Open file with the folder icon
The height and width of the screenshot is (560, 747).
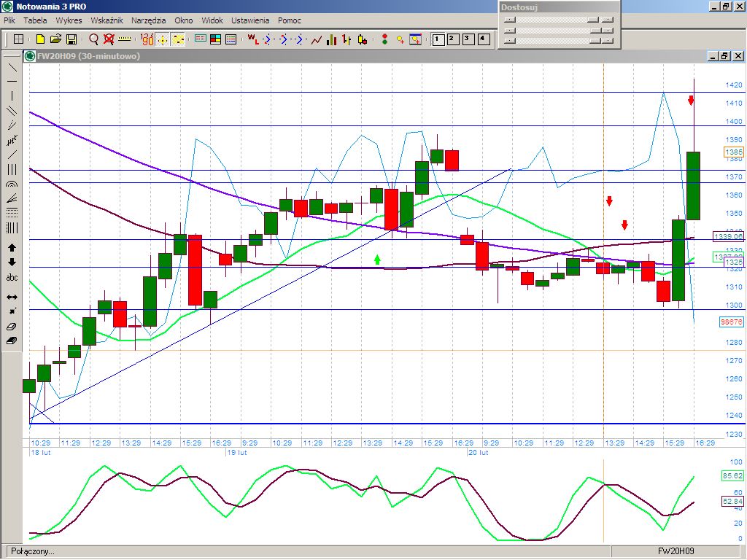[x=56, y=39]
